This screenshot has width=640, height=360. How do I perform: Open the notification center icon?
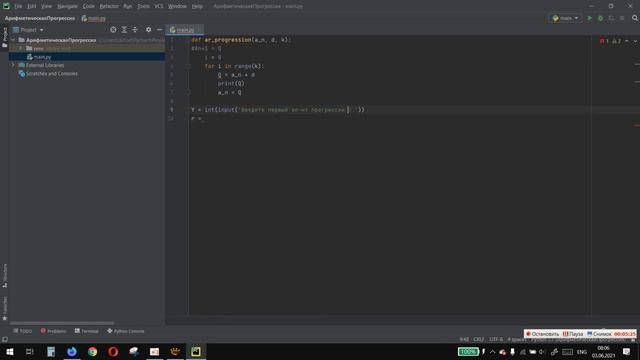(627, 351)
